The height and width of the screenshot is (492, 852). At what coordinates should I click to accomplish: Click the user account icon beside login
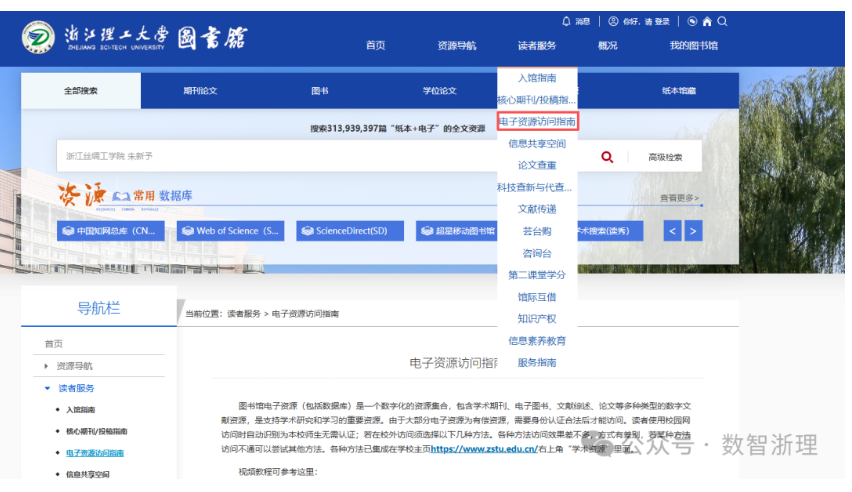tap(613, 21)
